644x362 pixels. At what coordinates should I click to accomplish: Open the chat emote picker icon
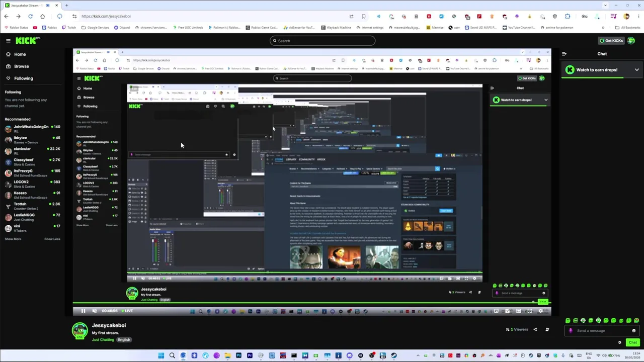633,331
